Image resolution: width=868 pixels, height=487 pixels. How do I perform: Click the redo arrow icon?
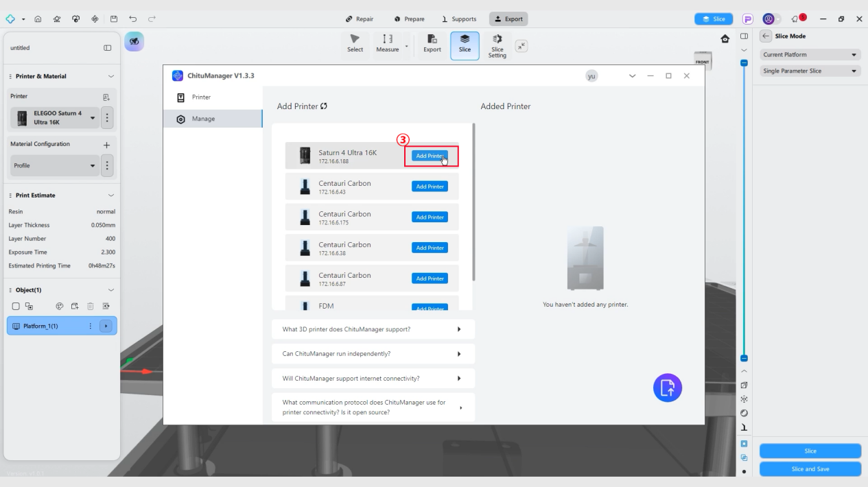[151, 19]
